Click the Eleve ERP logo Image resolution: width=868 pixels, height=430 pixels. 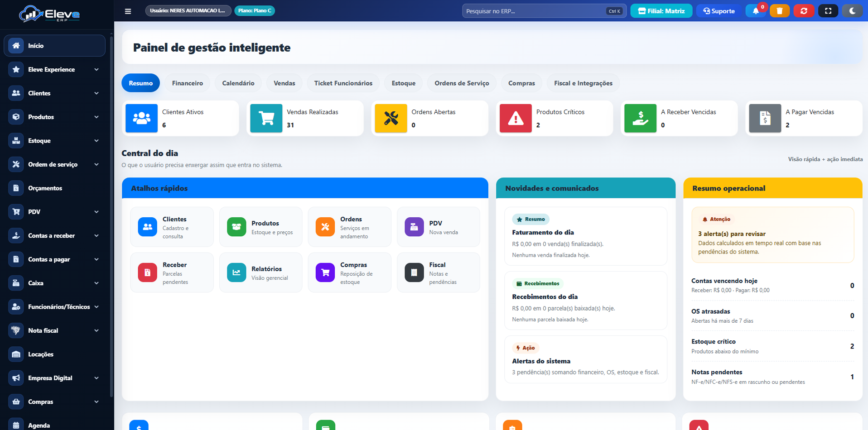coord(49,14)
